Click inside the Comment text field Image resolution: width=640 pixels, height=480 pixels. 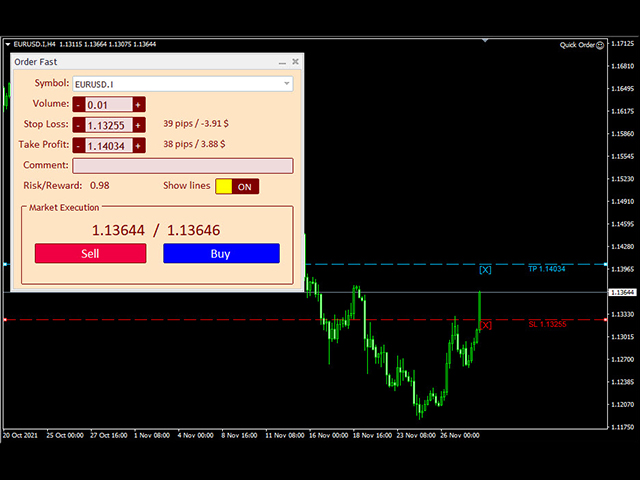(x=183, y=165)
